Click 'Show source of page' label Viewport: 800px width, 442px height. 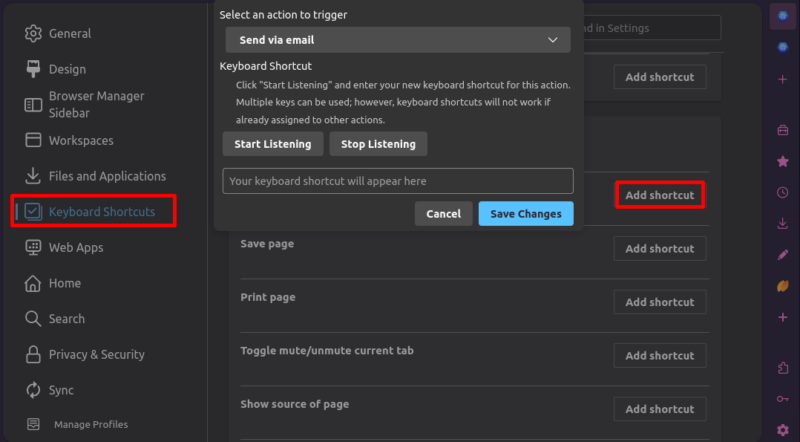pos(295,404)
